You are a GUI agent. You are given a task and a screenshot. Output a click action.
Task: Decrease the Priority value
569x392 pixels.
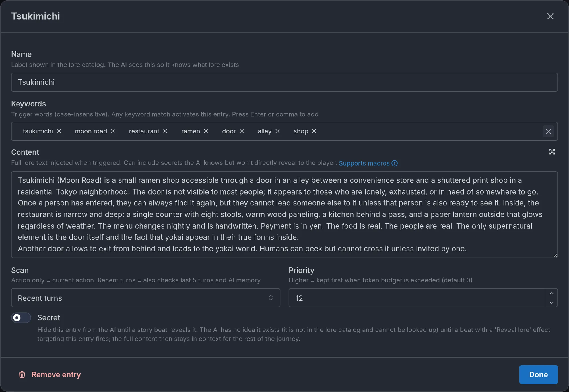(551, 302)
